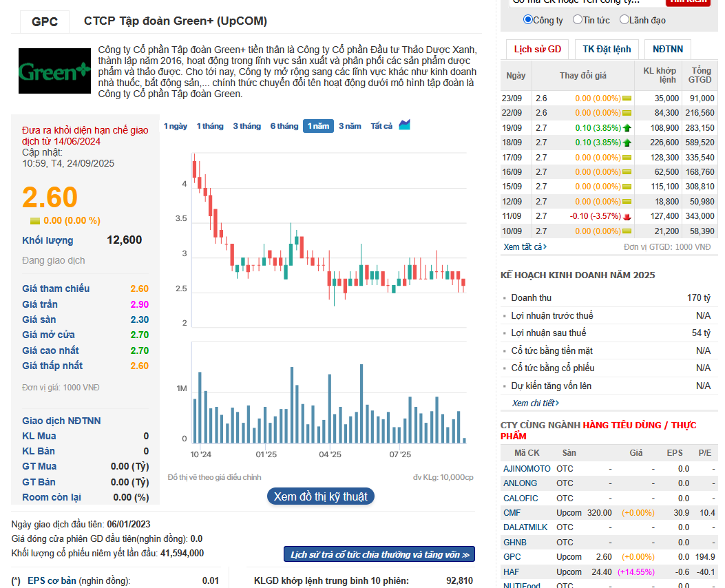This screenshot has height=588, width=725.
Task: Click Xem tất cả trading history link
Action: point(525,247)
